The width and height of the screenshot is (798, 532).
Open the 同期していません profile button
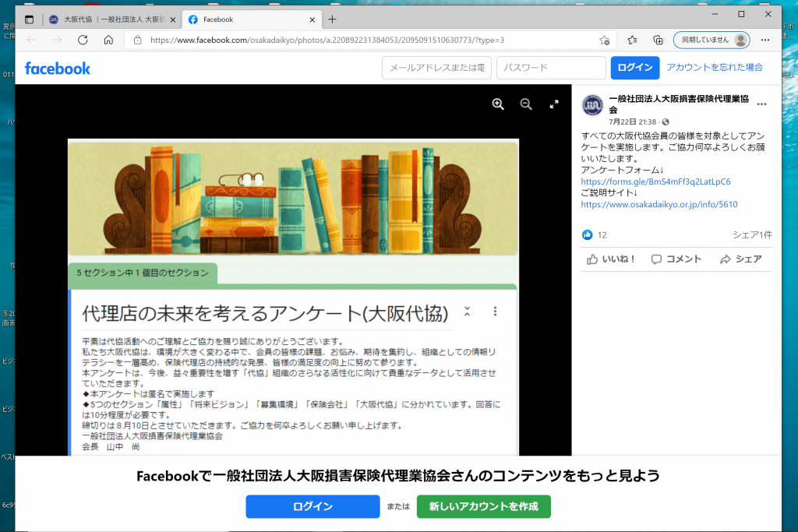tap(711, 40)
